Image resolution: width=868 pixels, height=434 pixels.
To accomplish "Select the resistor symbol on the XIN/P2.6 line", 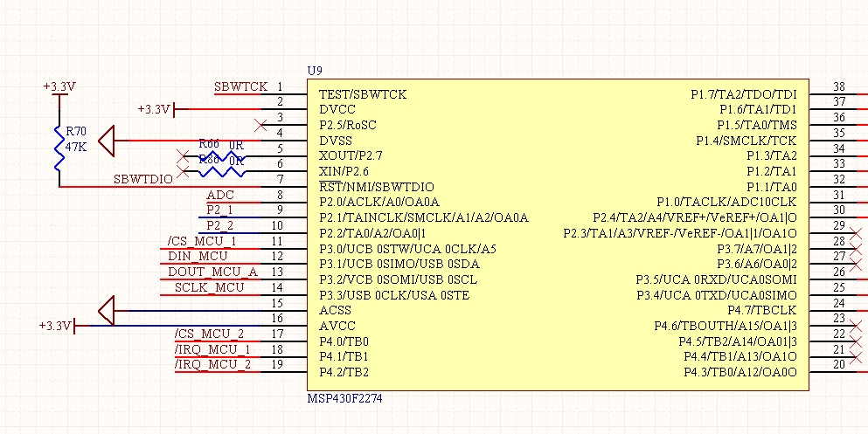I will 222,172.
